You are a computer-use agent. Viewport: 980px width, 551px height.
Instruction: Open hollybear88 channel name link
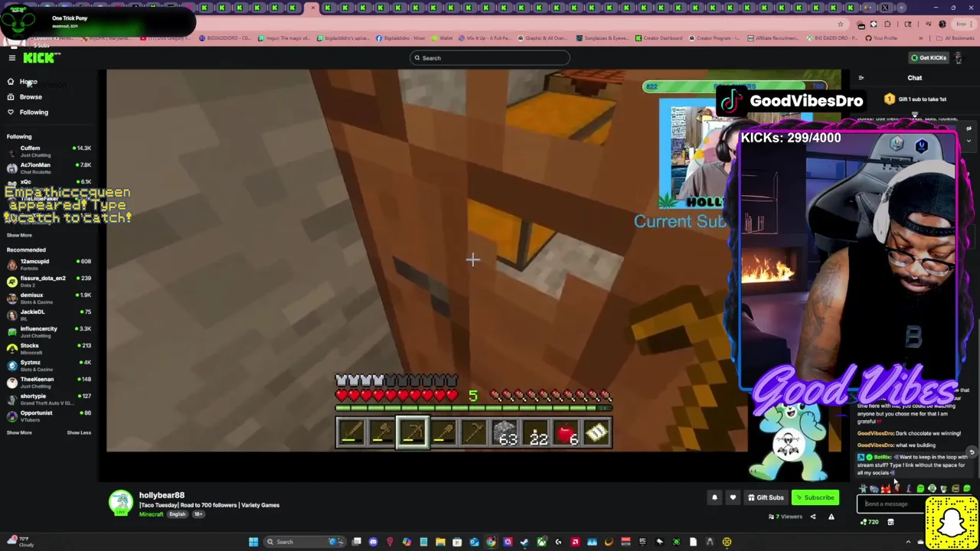pyautogui.click(x=162, y=495)
